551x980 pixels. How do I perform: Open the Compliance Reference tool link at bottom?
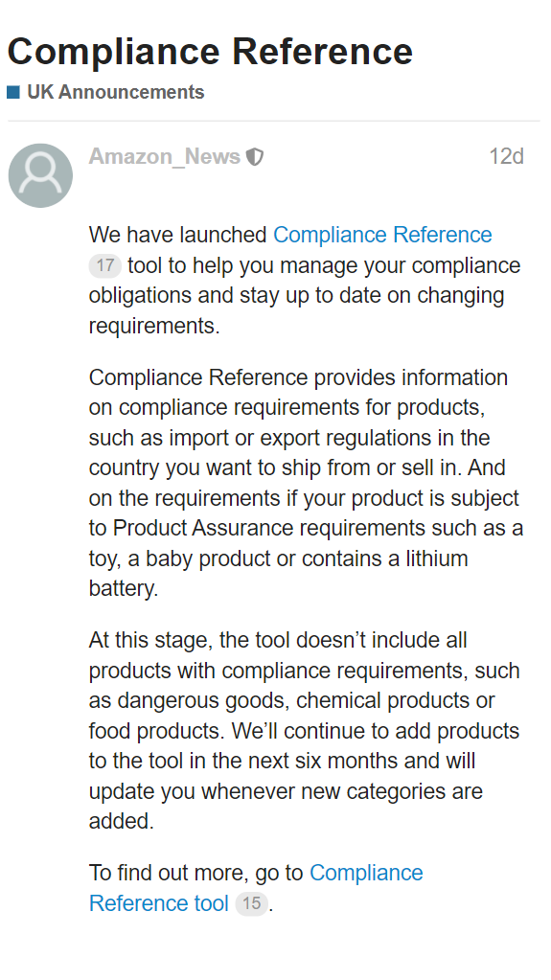[x=256, y=888]
